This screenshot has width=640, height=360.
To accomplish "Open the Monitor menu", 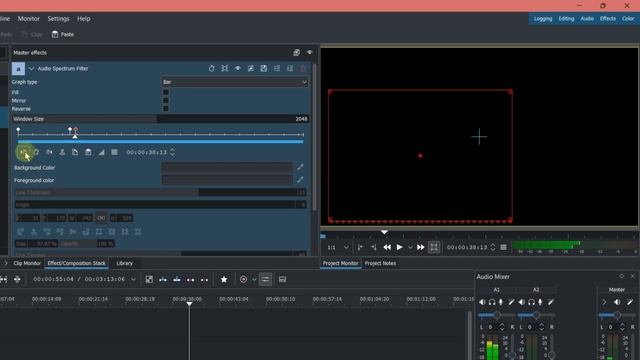I will click(29, 19).
